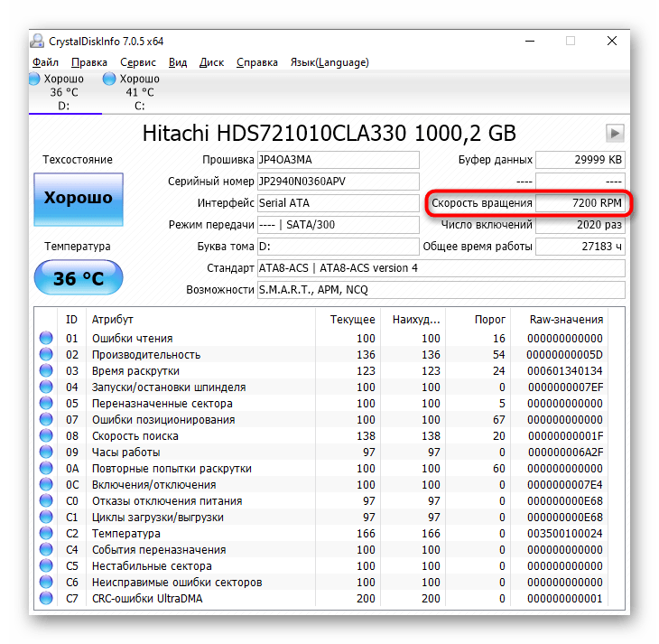Click raw value 000601340134 in Время раскрутки row
This screenshot has width=659, height=644.
565,371
